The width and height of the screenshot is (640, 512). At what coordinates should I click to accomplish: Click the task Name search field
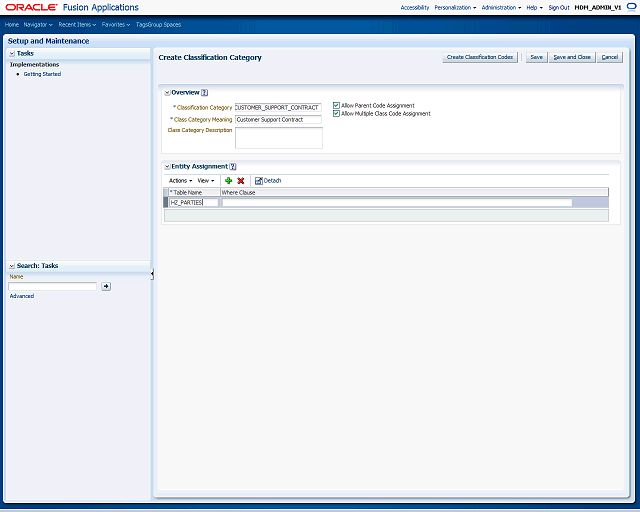[53, 286]
